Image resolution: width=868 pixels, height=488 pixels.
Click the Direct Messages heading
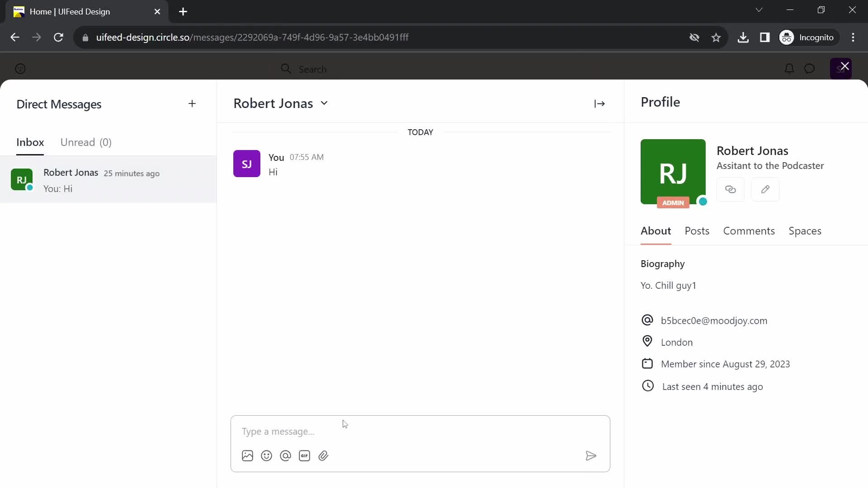point(59,104)
